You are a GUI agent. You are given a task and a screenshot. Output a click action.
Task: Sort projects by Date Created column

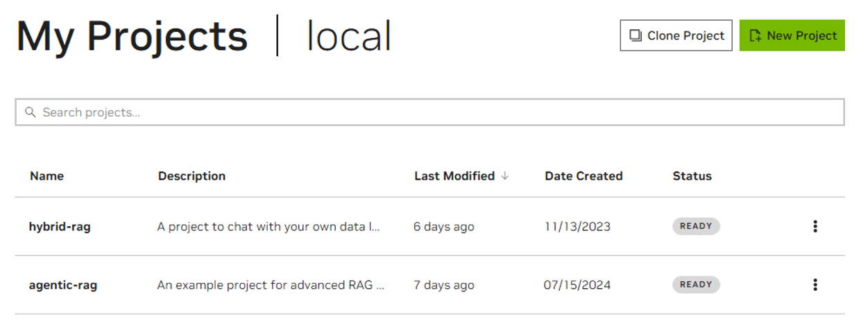pos(584,176)
